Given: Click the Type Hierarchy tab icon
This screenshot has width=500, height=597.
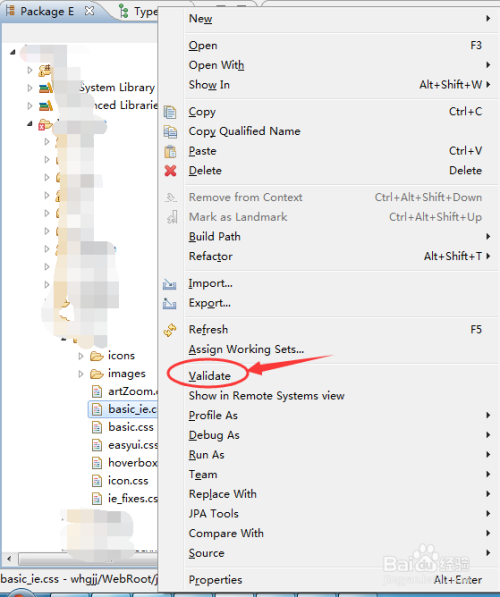Looking at the screenshot, I should pyautogui.click(x=124, y=11).
